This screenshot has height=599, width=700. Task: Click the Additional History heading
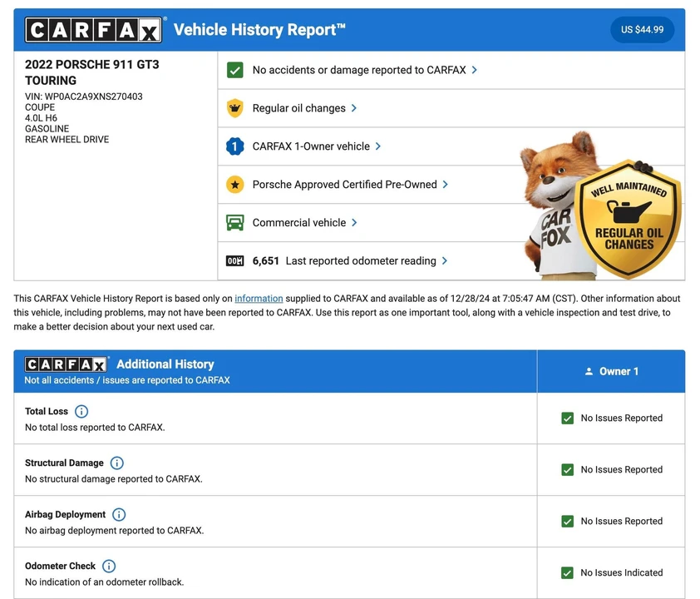click(x=165, y=364)
